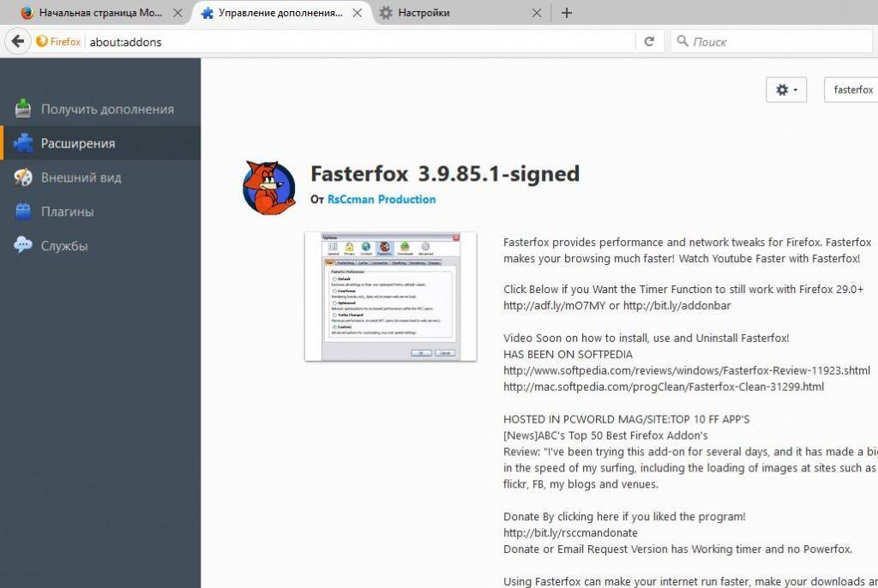Open the Fasterfox options screenshot thumbnail
Image resolution: width=878 pixels, height=588 pixels.
391,297
